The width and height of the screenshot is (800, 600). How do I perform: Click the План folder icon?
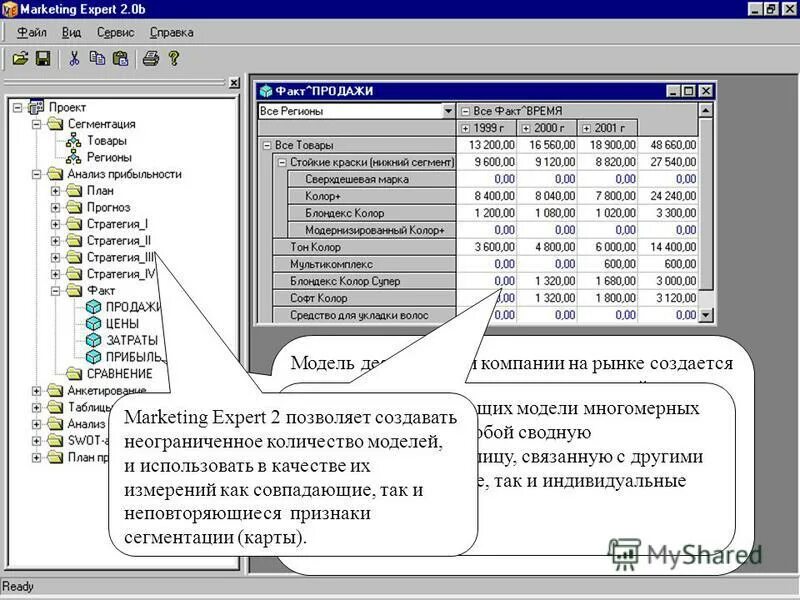(x=74, y=190)
